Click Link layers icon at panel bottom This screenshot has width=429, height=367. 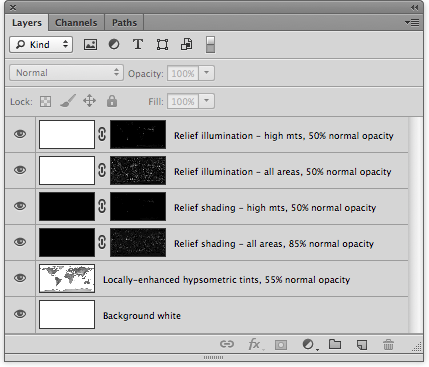click(x=227, y=344)
